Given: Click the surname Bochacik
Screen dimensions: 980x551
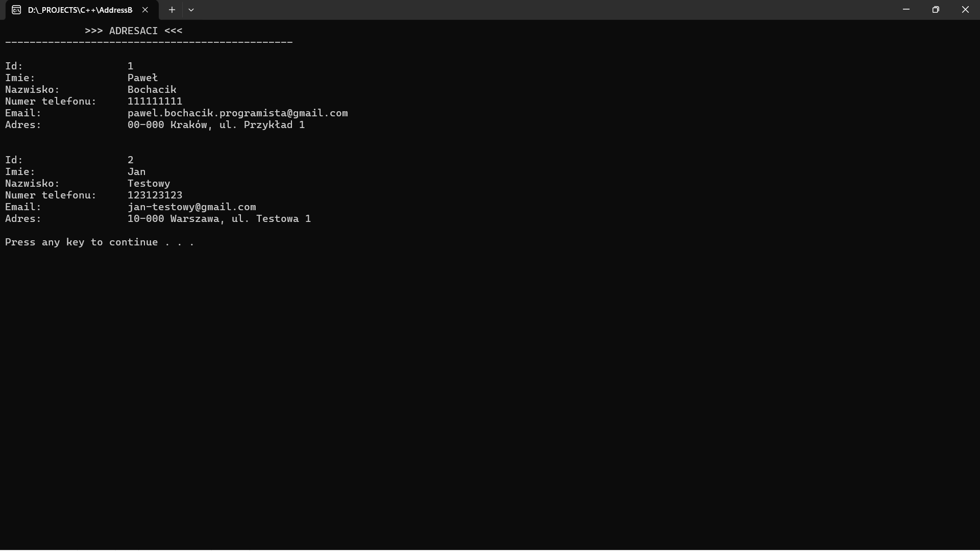Looking at the screenshot, I should tap(152, 90).
